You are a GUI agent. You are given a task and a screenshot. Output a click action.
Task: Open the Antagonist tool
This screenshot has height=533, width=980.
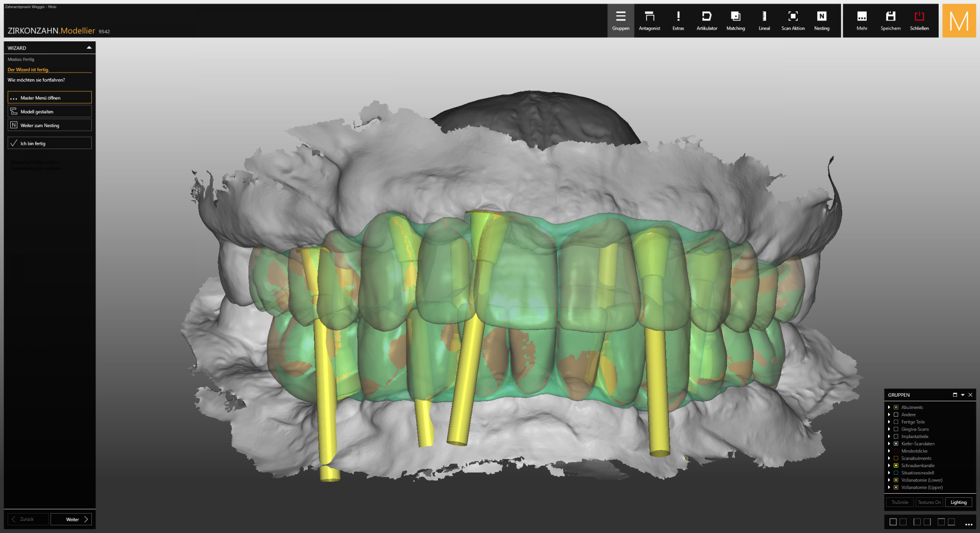click(x=649, y=20)
